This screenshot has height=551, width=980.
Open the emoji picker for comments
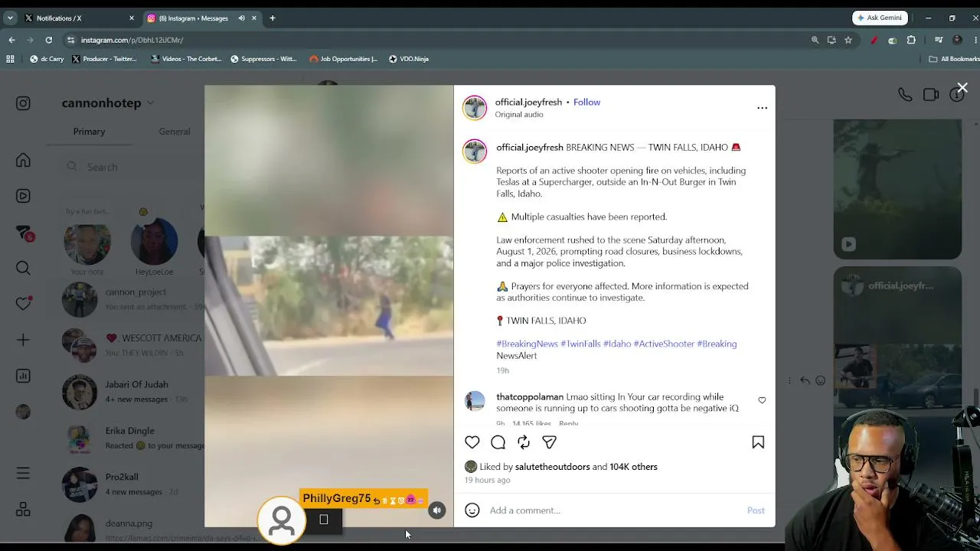(x=472, y=510)
